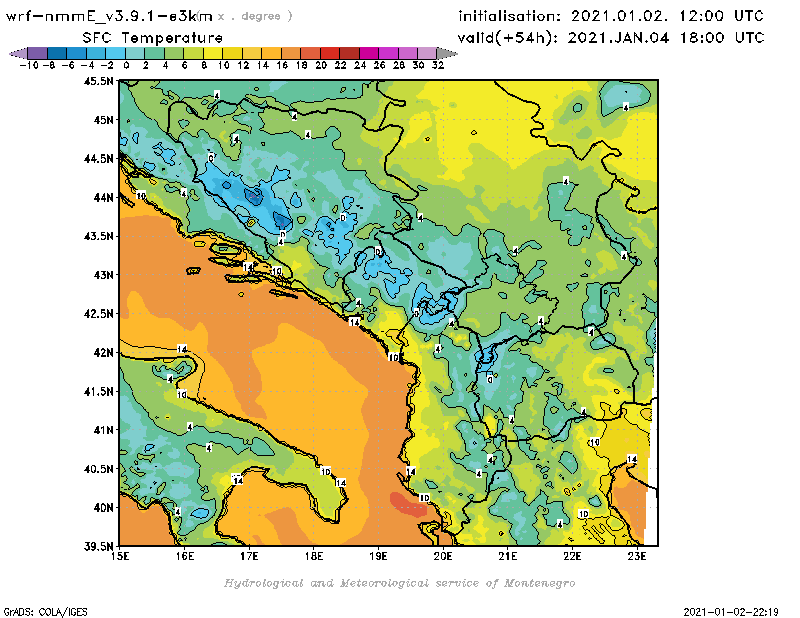Pick the pink swatch between 30 and 32
The height and width of the screenshot is (618, 800).
point(427,53)
